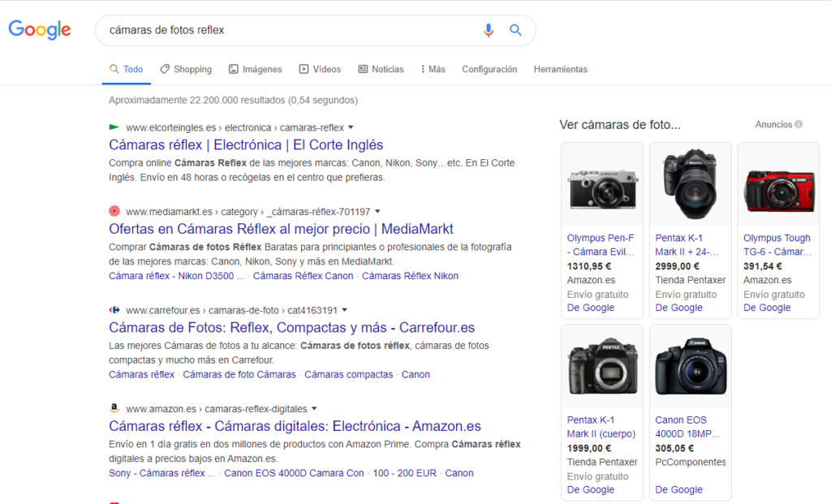Click the Carrefour favicon
Image resolution: width=831 pixels, height=504 pixels.
[x=114, y=310]
